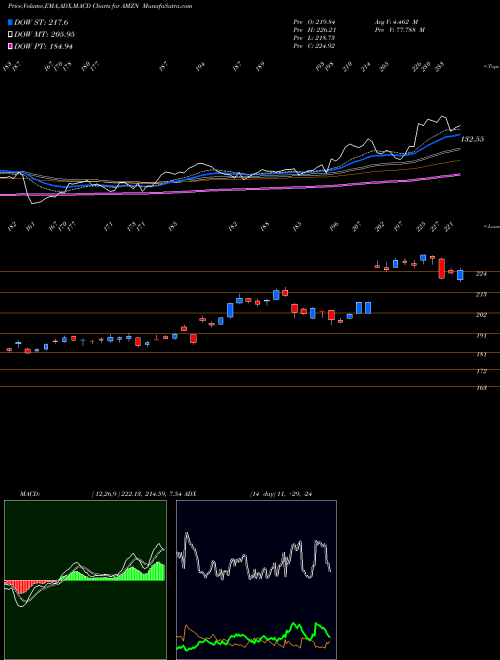Click the 224 price level label
The image size is (500, 660).
point(481,274)
